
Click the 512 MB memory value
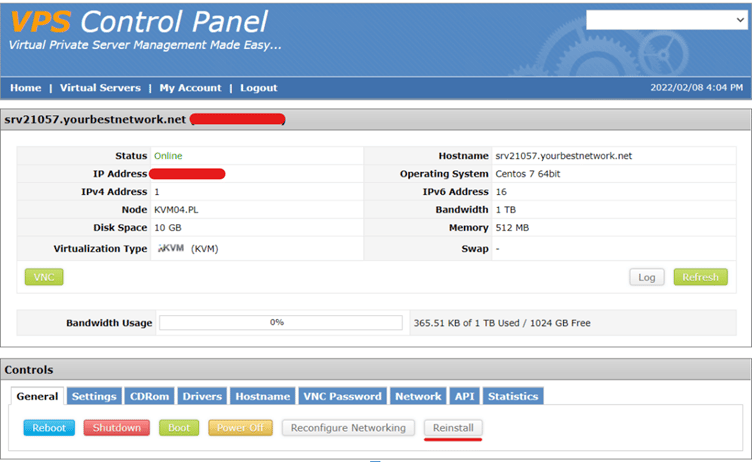point(512,227)
